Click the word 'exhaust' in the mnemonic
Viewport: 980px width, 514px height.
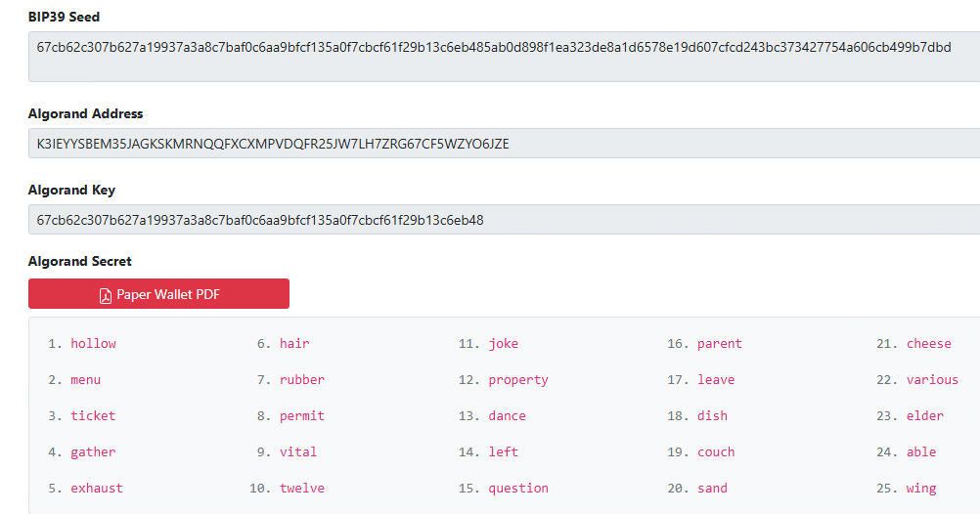click(x=97, y=488)
